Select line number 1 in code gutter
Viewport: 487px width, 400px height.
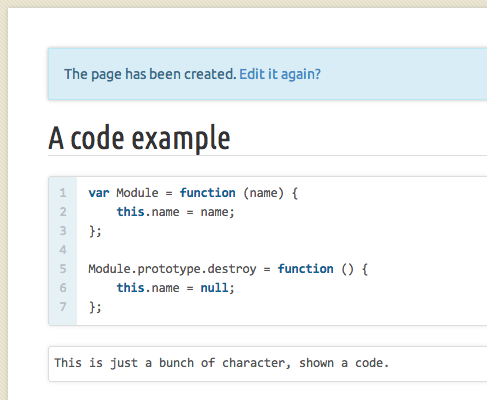[63, 193]
